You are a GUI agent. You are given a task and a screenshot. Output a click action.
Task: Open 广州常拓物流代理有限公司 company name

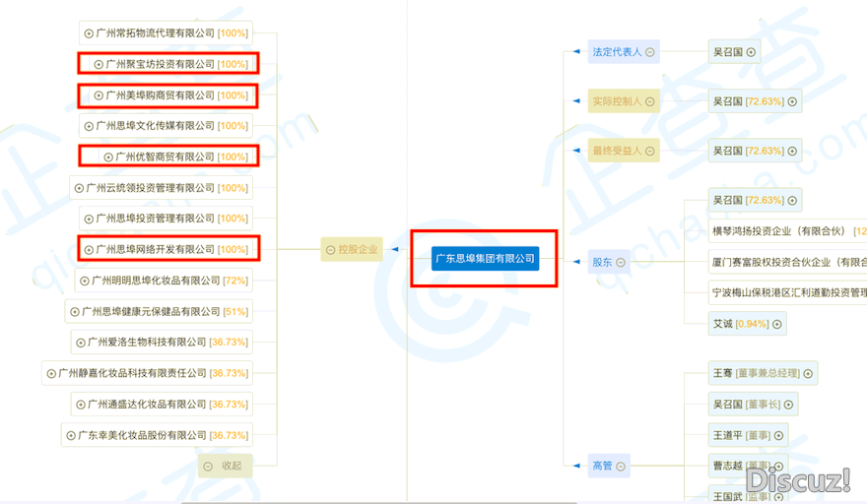pyautogui.click(x=156, y=33)
